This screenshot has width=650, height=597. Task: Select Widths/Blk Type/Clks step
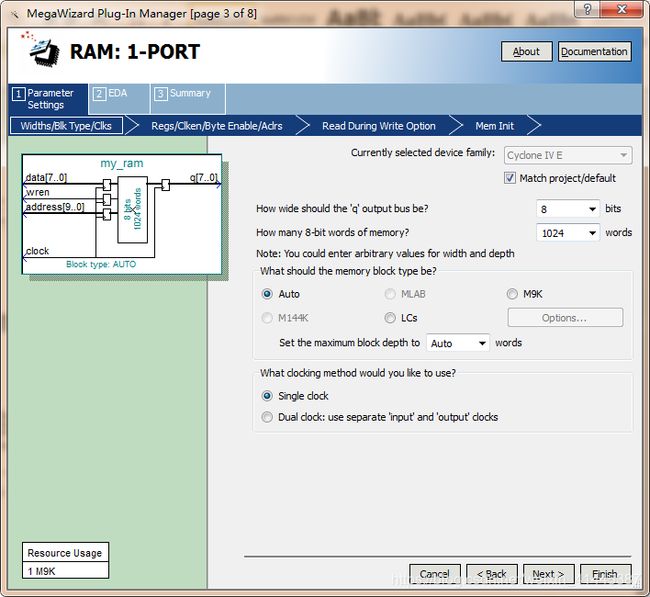click(x=66, y=126)
